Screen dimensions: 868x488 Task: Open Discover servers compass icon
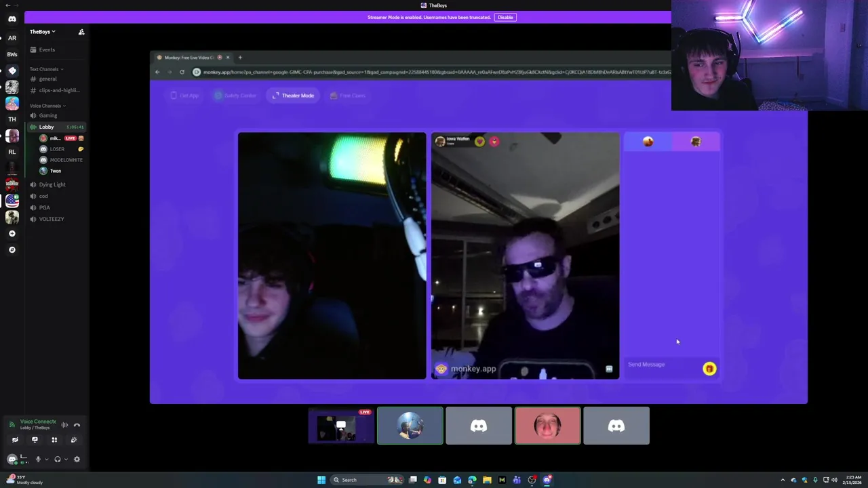[x=12, y=249]
